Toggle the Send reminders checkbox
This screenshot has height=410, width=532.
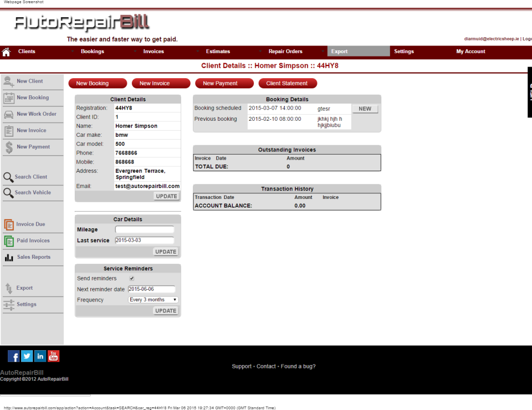point(131,278)
